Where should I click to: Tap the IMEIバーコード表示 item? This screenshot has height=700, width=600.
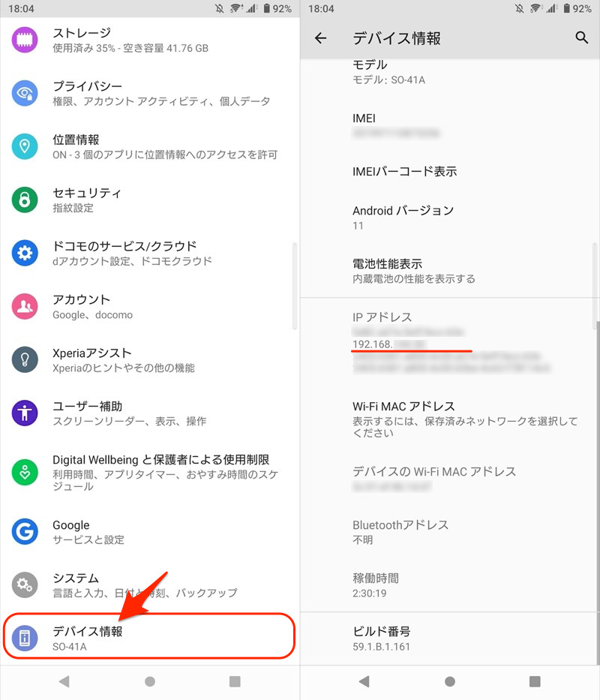pos(450,171)
